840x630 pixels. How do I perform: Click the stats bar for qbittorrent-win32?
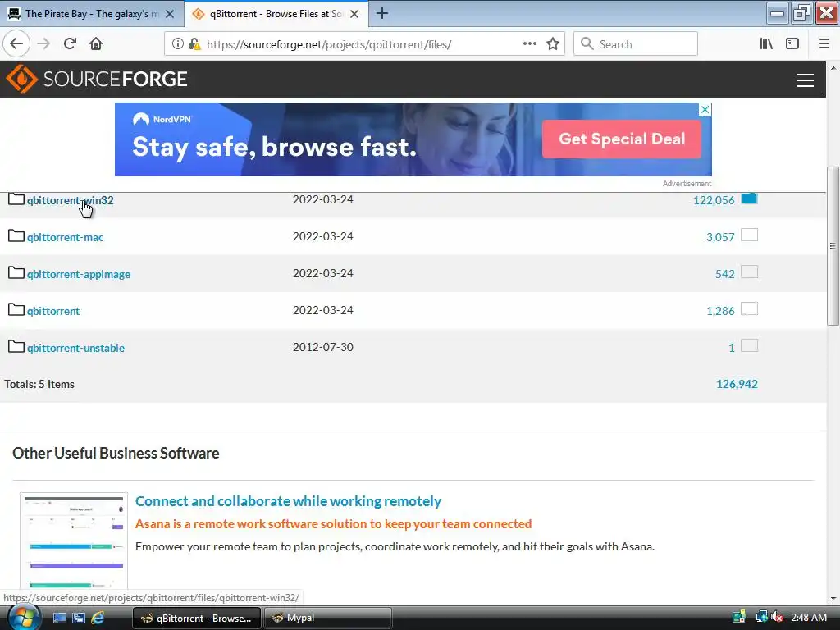749,199
